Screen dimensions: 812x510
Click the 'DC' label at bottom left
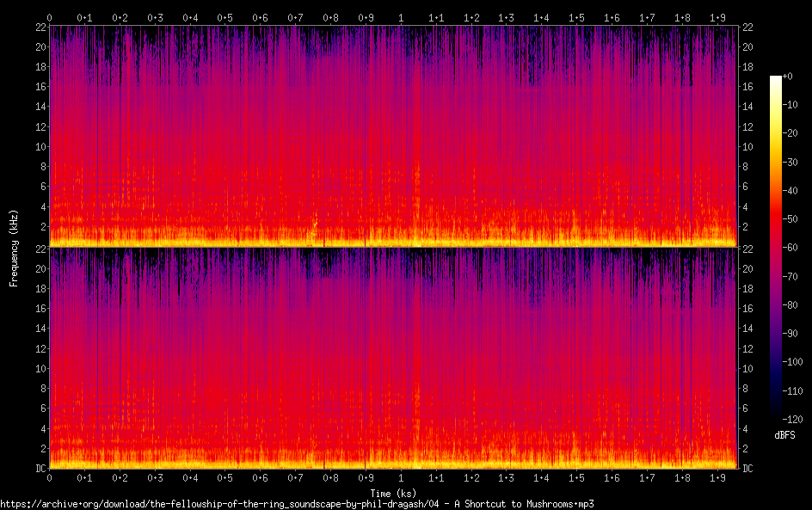[40, 469]
